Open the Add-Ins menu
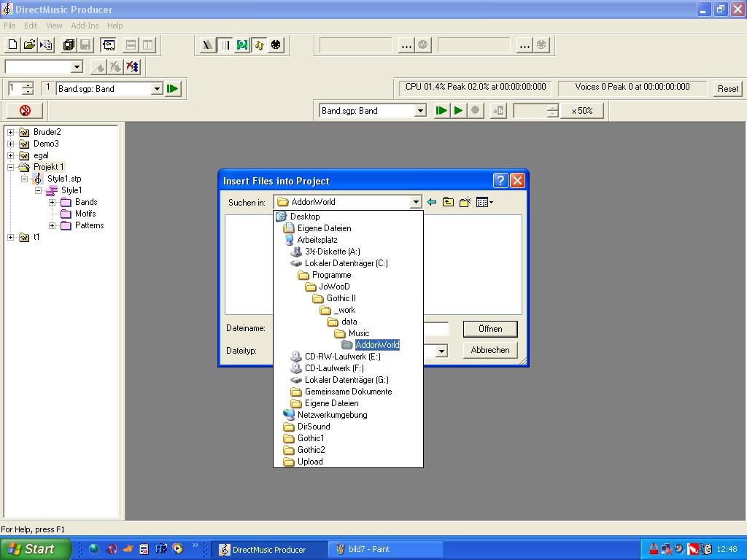747x560 pixels. pos(85,26)
